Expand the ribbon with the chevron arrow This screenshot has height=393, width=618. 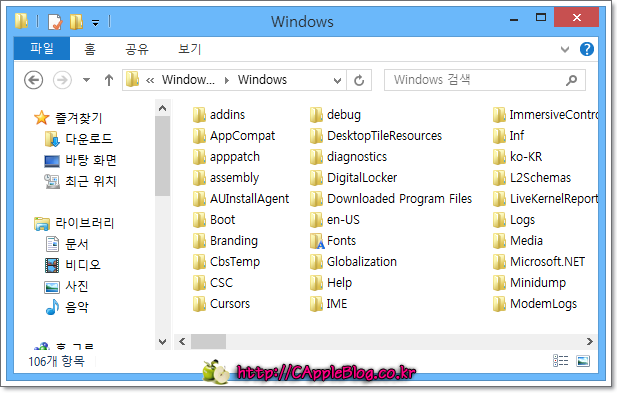[565, 49]
